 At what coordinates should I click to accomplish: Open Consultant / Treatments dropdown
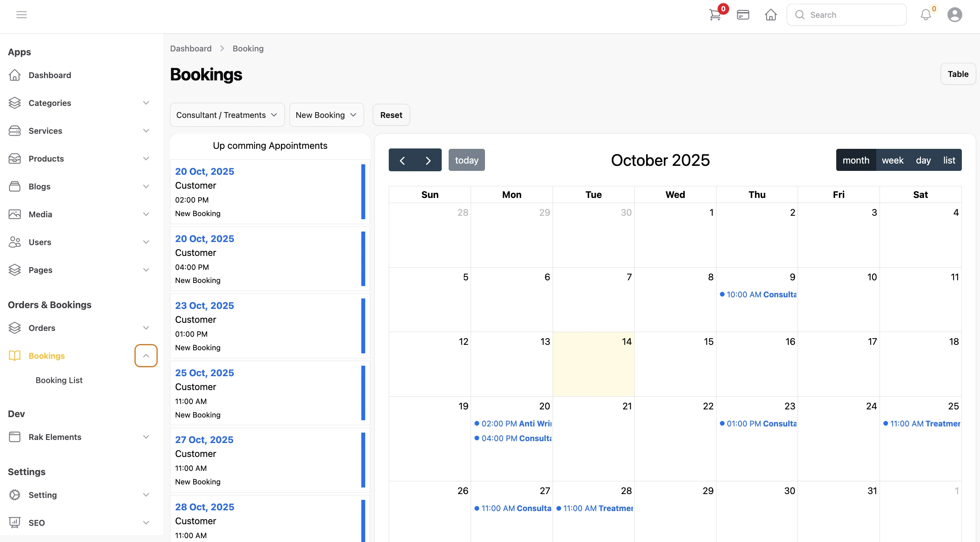click(x=227, y=115)
